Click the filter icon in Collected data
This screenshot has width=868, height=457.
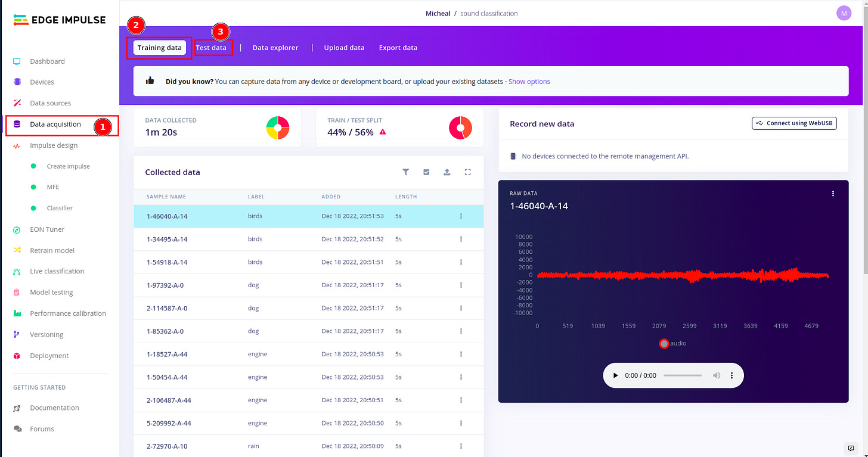point(405,172)
